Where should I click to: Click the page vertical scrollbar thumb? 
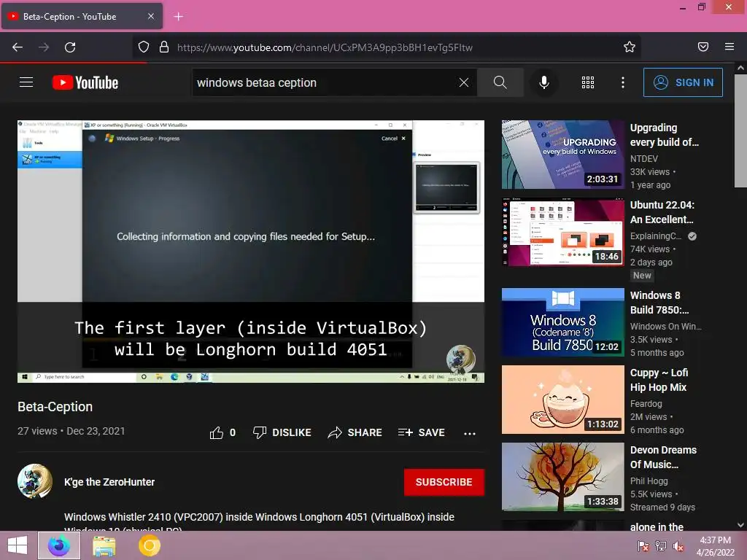pos(740,131)
